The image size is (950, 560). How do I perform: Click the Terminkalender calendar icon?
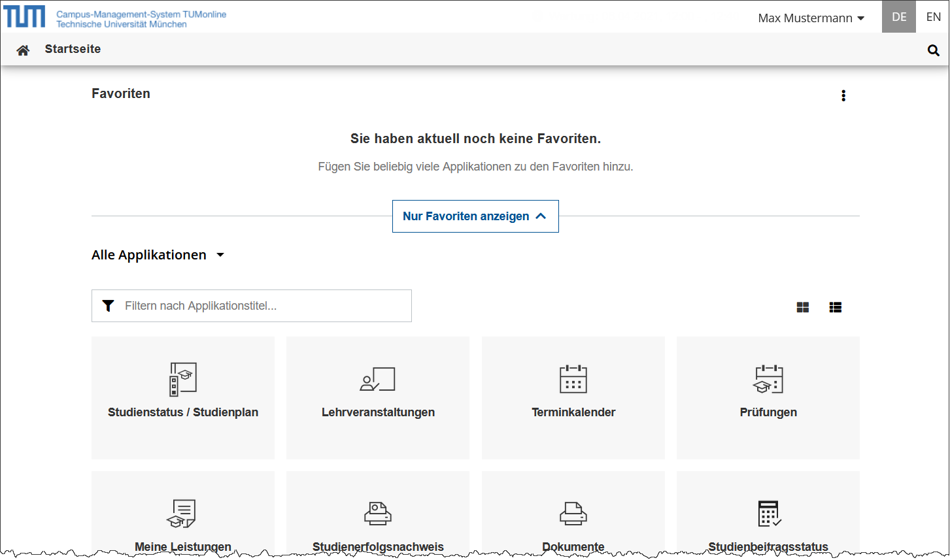click(x=573, y=379)
